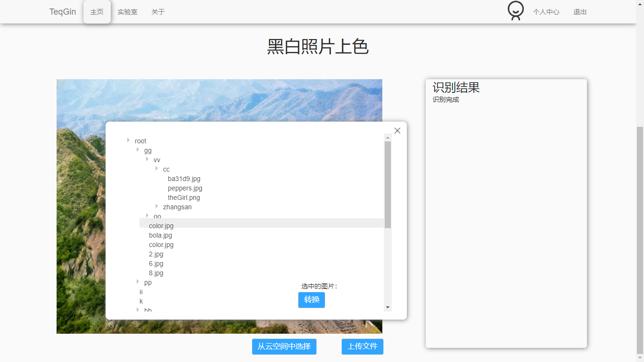
Task: Click the 选中的图片 label
Action: (x=319, y=286)
